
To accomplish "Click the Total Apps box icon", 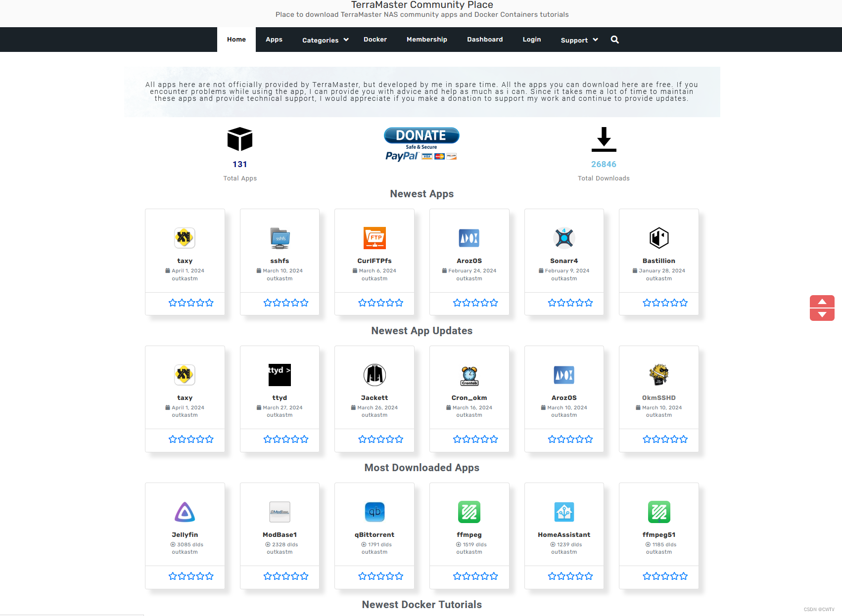I will point(240,139).
